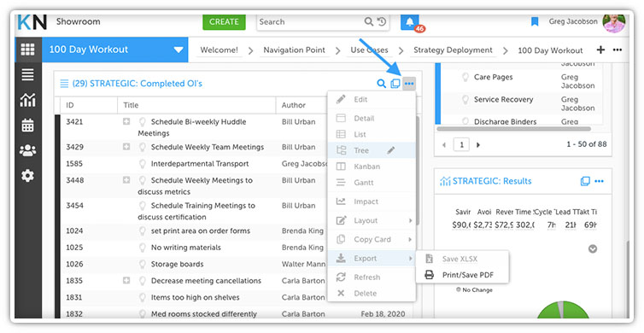
Task: Click the copy icon on the STRATEGIC: Results card
Action: click(x=585, y=181)
